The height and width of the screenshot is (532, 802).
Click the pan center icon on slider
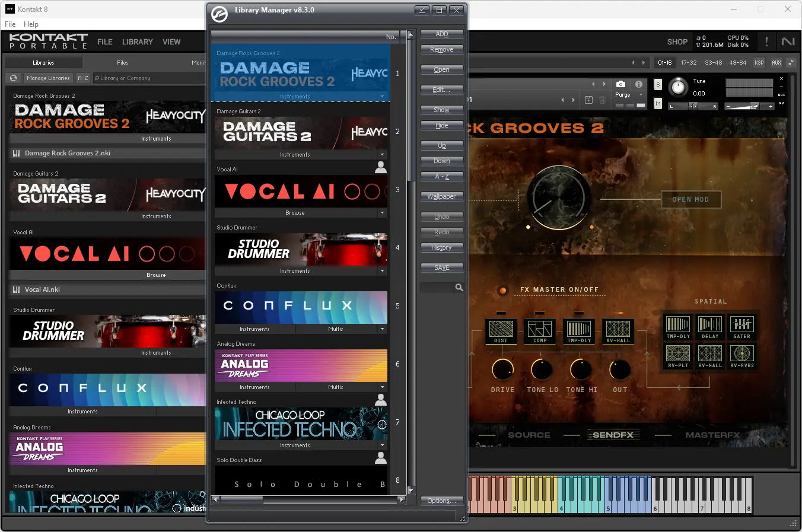[693, 106]
